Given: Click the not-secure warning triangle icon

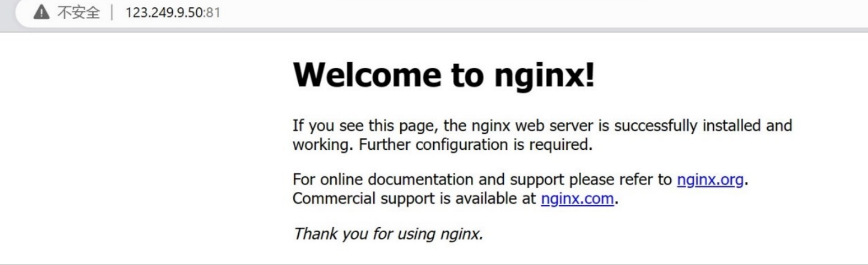Looking at the screenshot, I should 41,13.
